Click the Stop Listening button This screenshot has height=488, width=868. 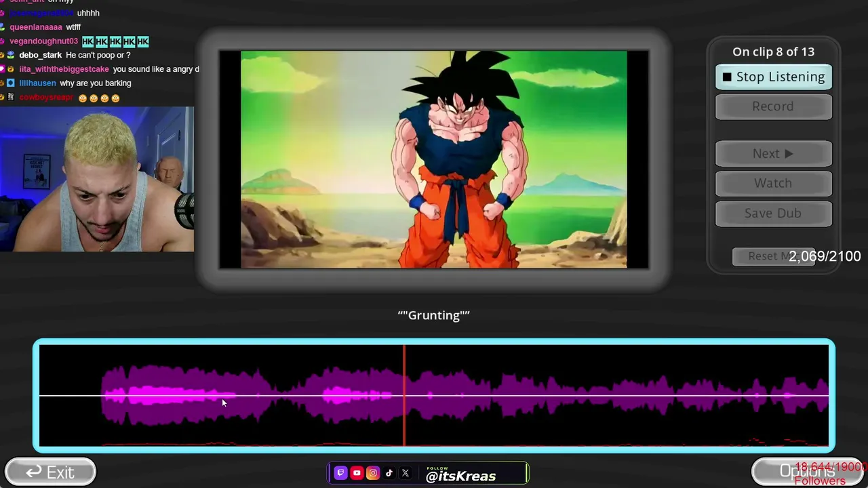pos(774,77)
